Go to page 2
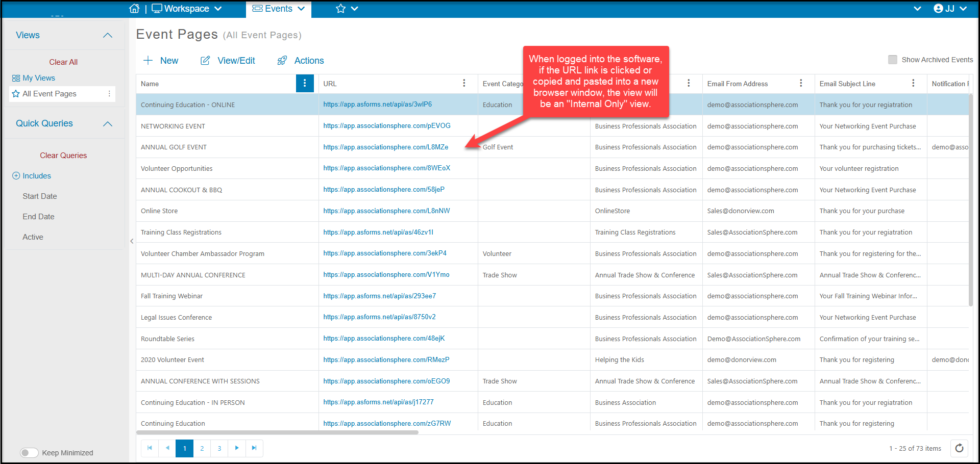The height and width of the screenshot is (464, 980). click(202, 448)
